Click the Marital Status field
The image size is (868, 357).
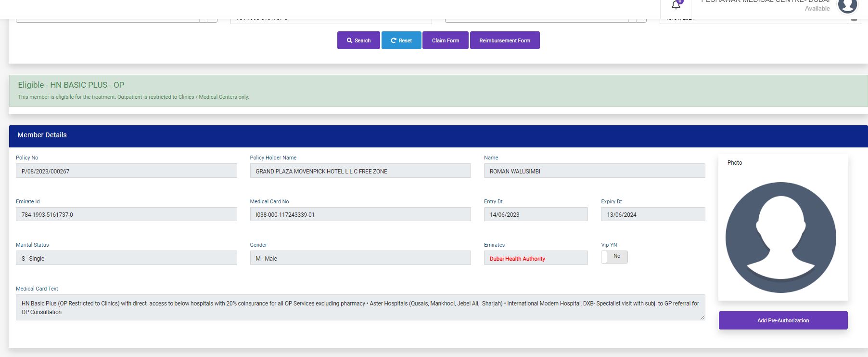click(126, 258)
